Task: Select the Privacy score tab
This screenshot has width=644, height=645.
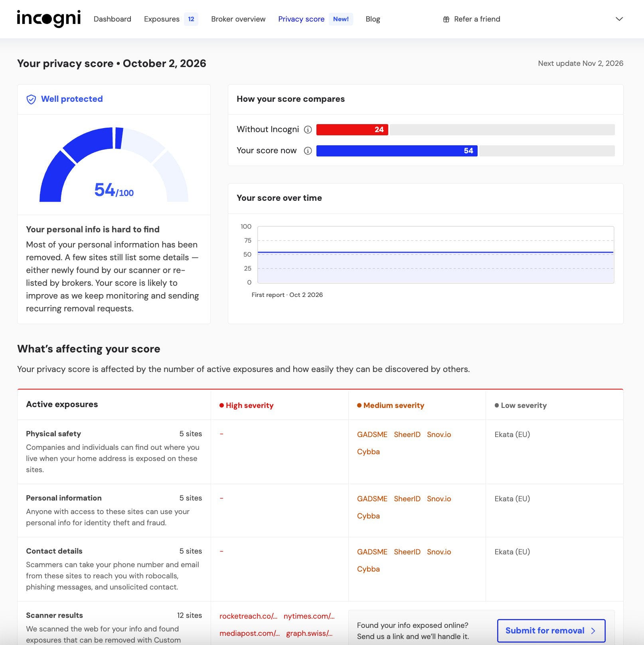Action: pos(301,19)
